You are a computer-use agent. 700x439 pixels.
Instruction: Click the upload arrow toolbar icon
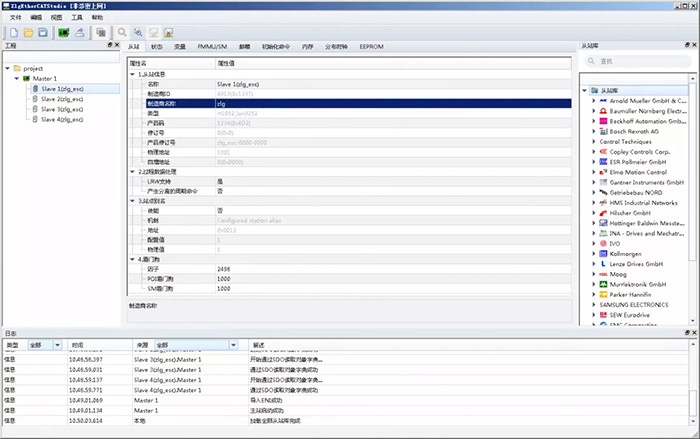tap(80, 33)
